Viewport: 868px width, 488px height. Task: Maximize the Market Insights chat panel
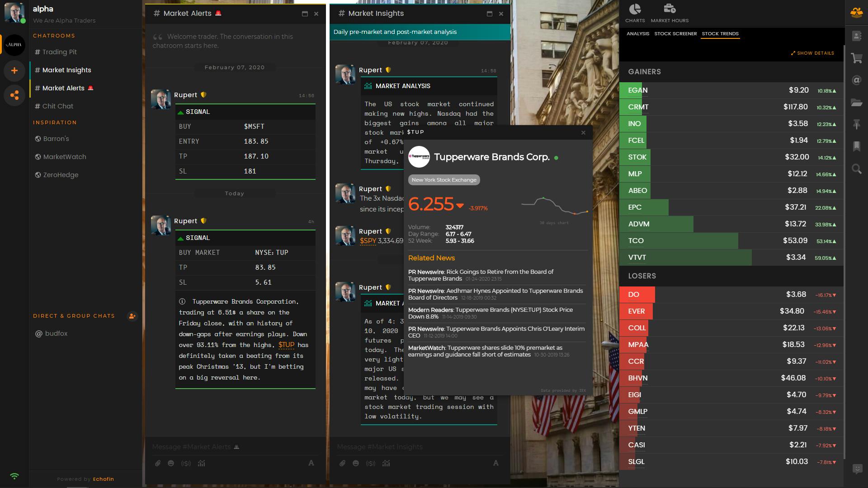coord(489,14)
